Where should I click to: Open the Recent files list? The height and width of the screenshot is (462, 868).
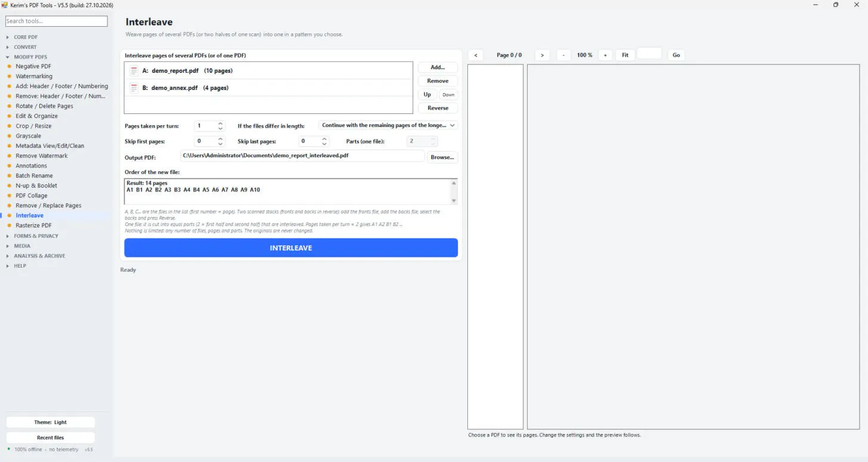[x=51, y=438]
